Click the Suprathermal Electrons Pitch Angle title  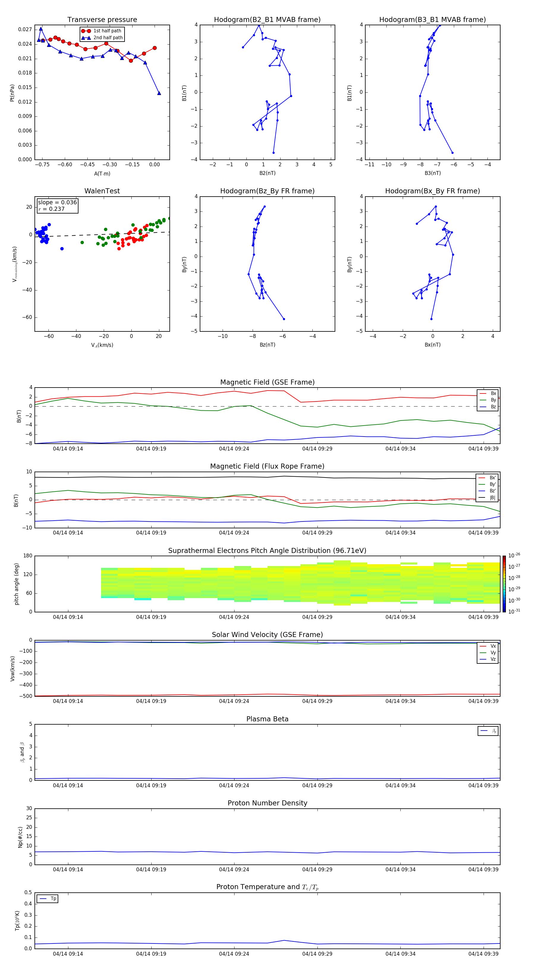pos(267,551)
